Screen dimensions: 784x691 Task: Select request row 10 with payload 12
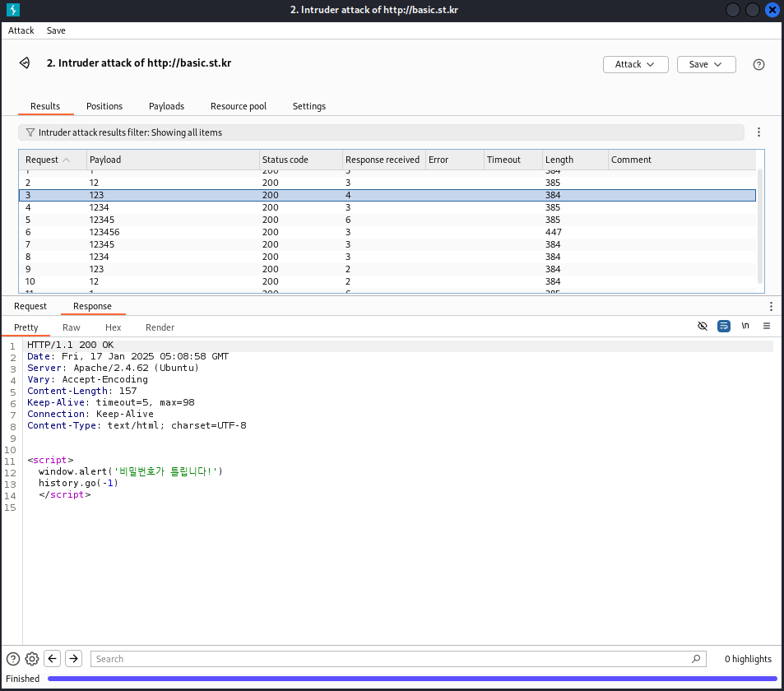click(387, 281)
